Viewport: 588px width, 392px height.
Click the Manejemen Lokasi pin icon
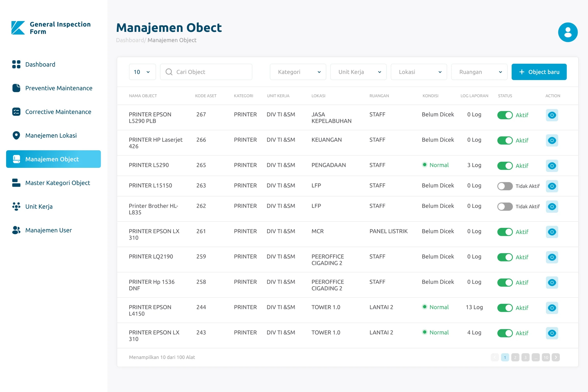16,135
